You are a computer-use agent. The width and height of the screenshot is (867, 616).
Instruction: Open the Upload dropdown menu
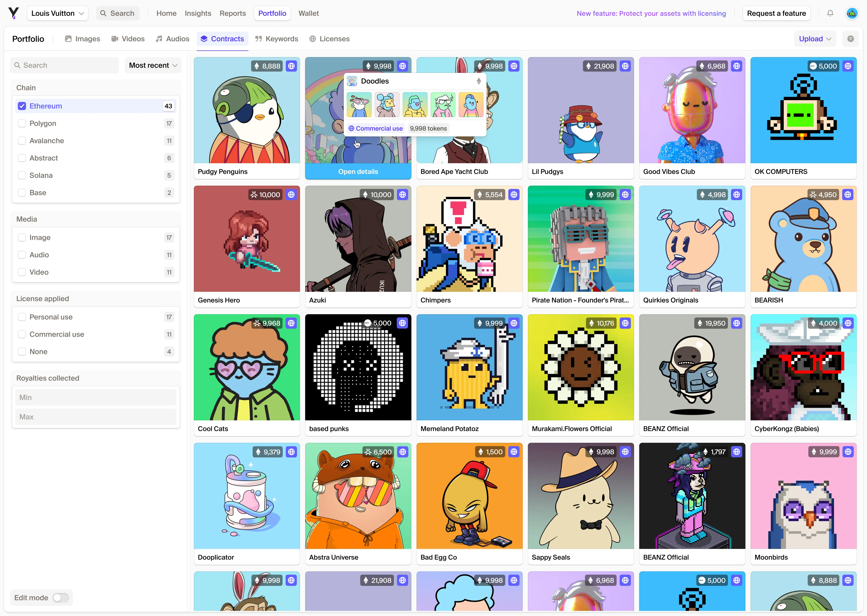[815, 39]
